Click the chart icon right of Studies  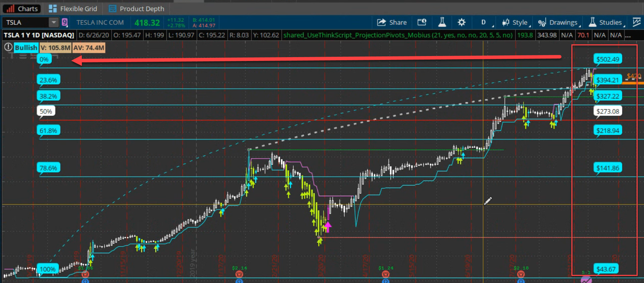click(x=637, y=22)
